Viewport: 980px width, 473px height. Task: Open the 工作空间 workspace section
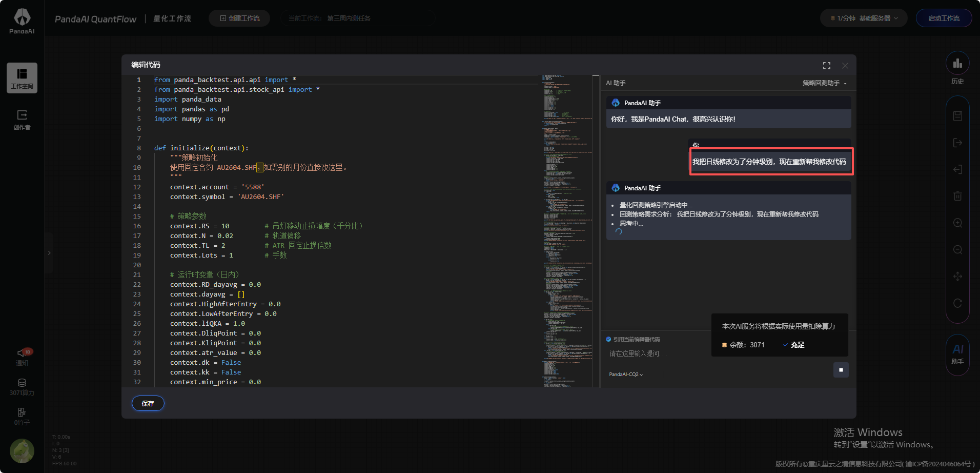point(22,78)
